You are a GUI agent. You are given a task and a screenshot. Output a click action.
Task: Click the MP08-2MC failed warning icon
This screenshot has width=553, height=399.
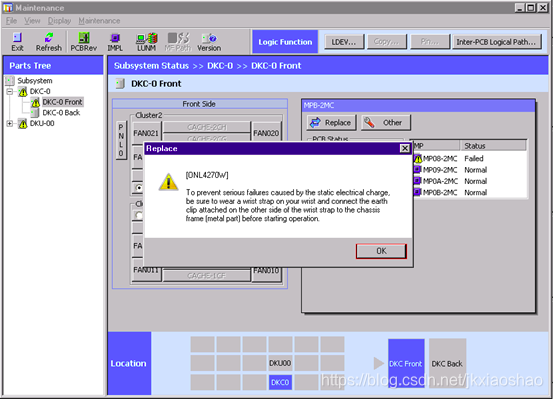point(418,159)
